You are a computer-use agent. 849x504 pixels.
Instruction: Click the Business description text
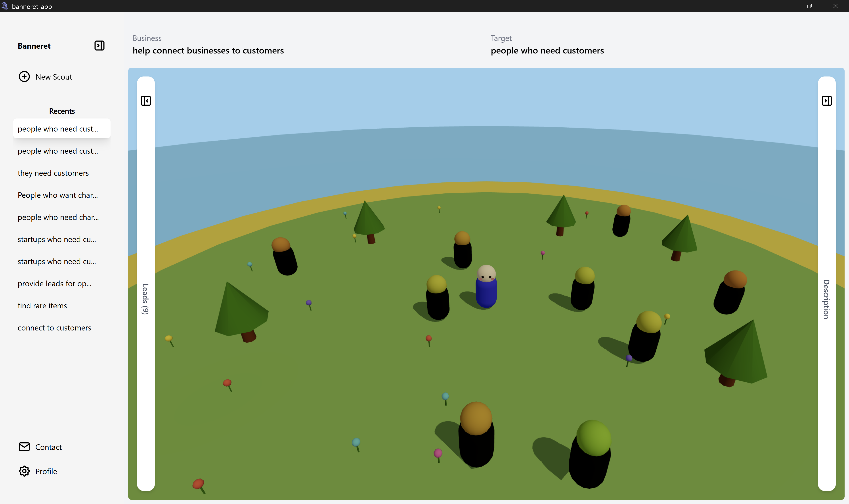208,51
